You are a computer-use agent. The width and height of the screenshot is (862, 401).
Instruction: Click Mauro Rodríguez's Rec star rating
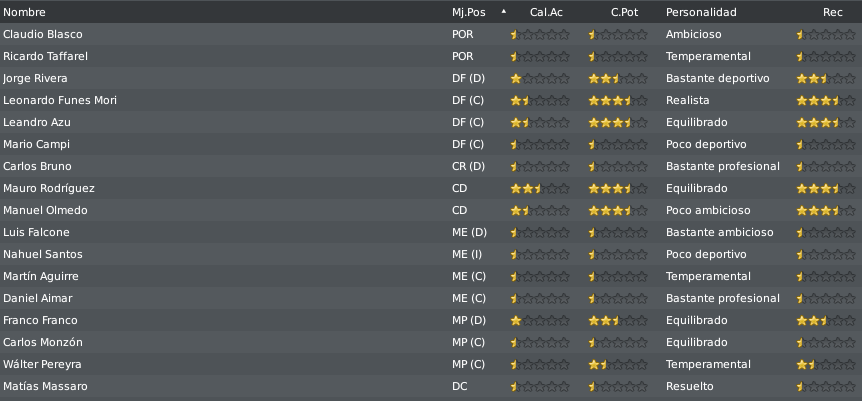[826, 189]
